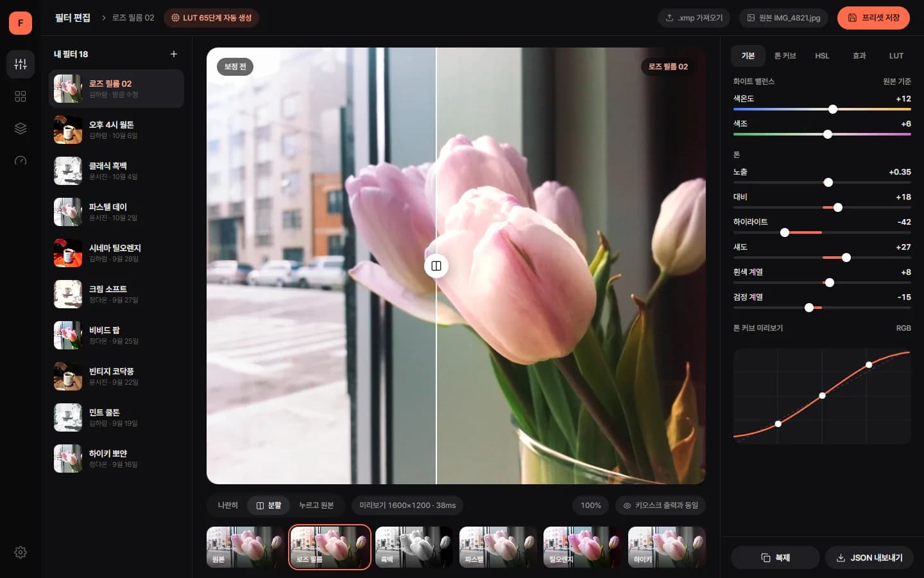
Task: Switch to the 톤 커브 tab
Action: pyautogui.click(x=785, y=56)
